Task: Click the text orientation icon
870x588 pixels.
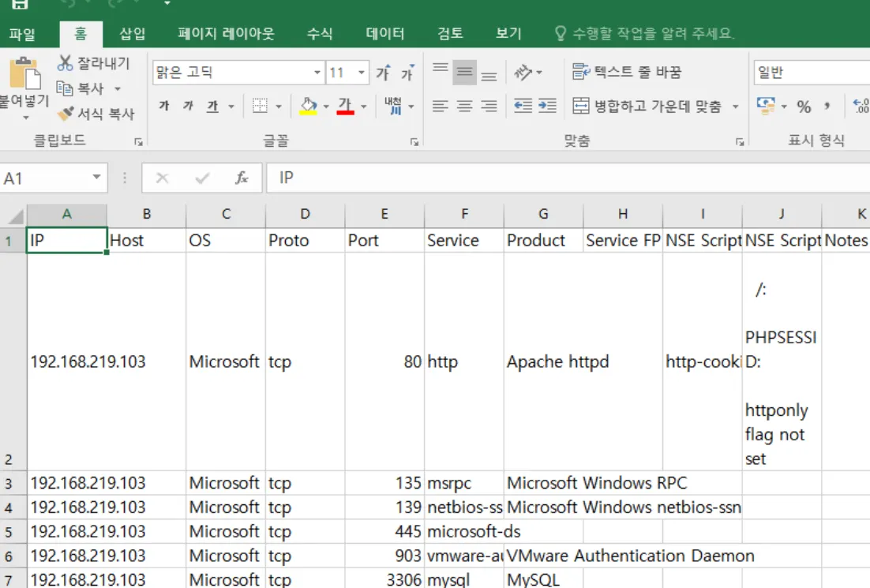Action: click(523, 72)
